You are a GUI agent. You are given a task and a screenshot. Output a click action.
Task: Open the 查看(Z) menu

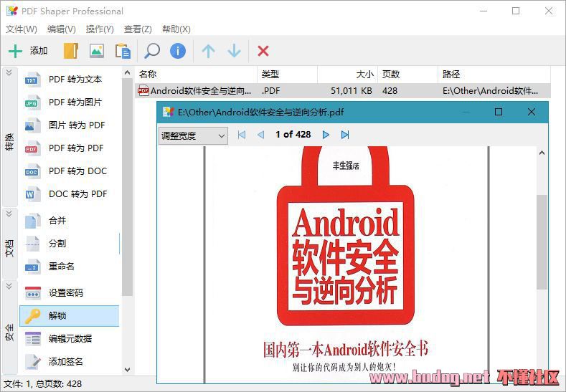point(138,29)
